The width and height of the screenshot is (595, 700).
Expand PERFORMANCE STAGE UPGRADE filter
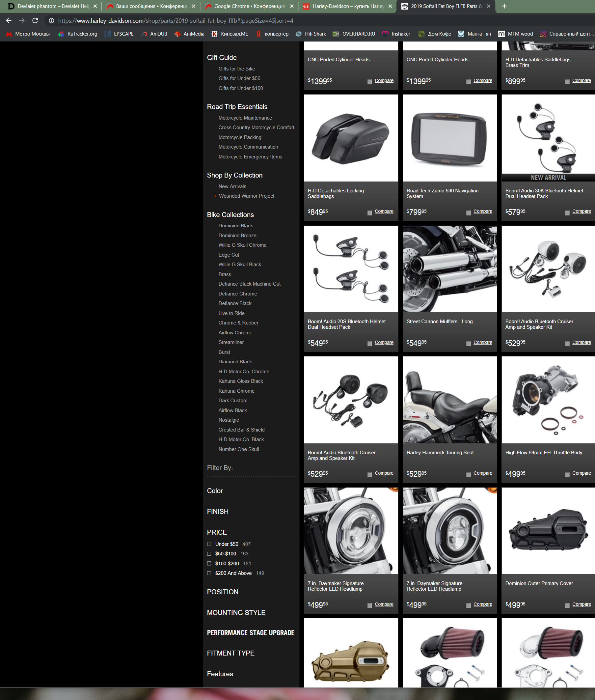tap(251, 632)
